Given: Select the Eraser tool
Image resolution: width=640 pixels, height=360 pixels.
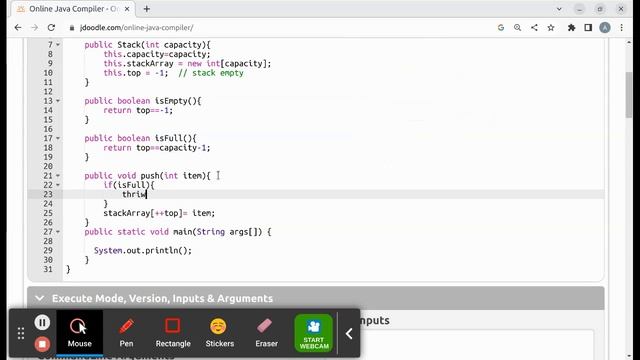Looking at the screenshot, I should [266, 333].
